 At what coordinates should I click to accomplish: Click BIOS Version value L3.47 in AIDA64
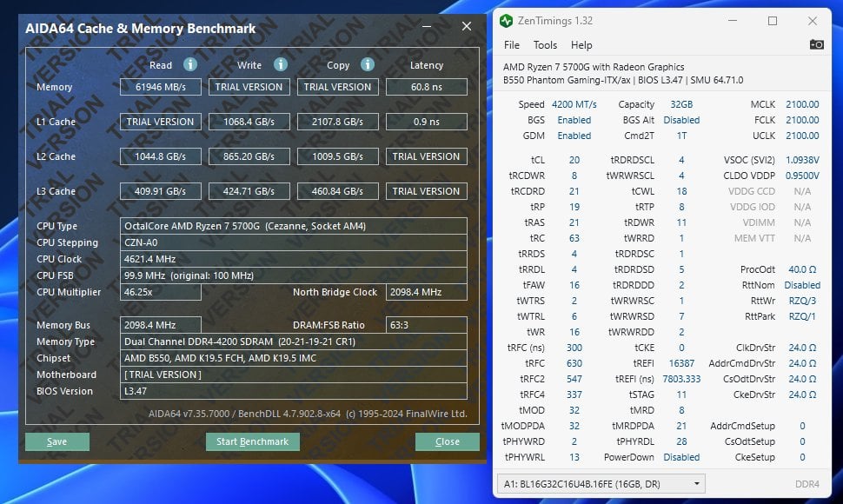pyautogui.click(x=294, y=391)
